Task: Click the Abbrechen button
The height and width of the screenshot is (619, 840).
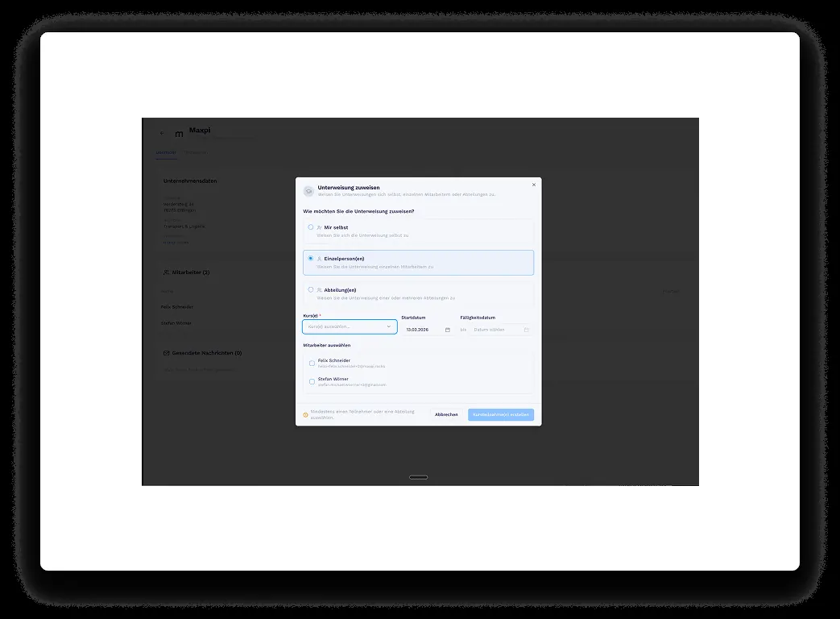Action: [x=446, y=415]
